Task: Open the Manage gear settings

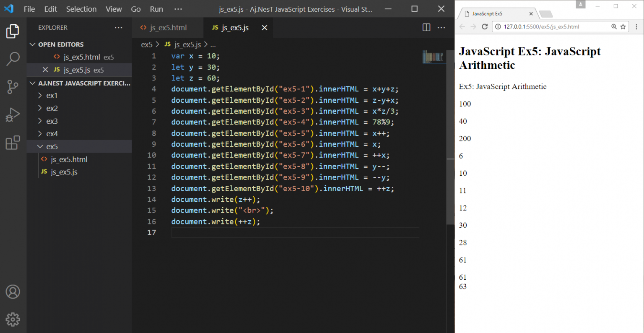Action: 13,319
